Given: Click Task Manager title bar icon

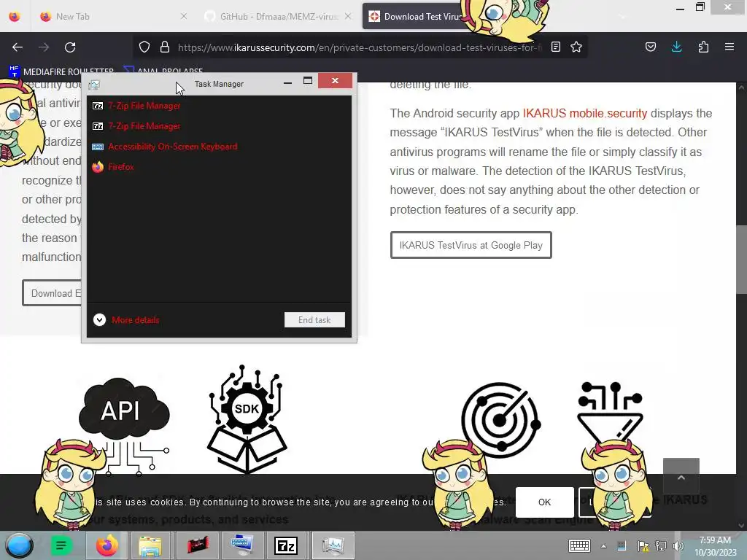Looking at the screenshot, I should point(94,85).
